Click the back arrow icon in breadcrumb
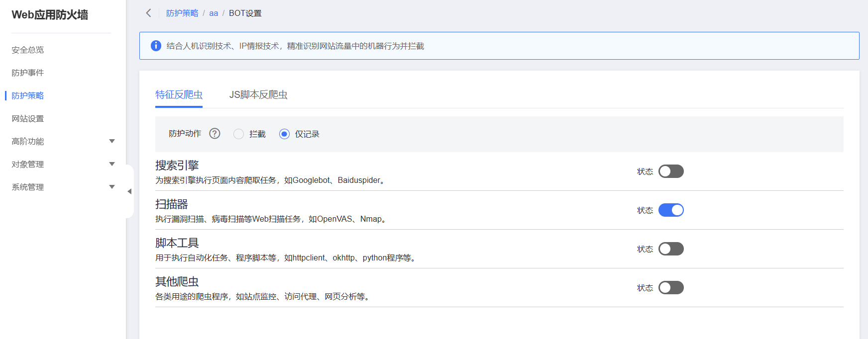Screen dimensions: 868x339 (148, 13)
